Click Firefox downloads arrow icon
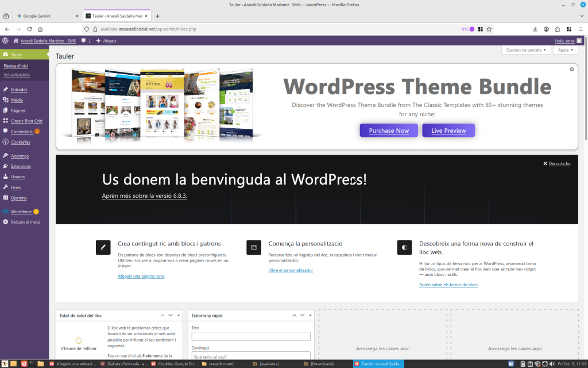 [535, 29]
